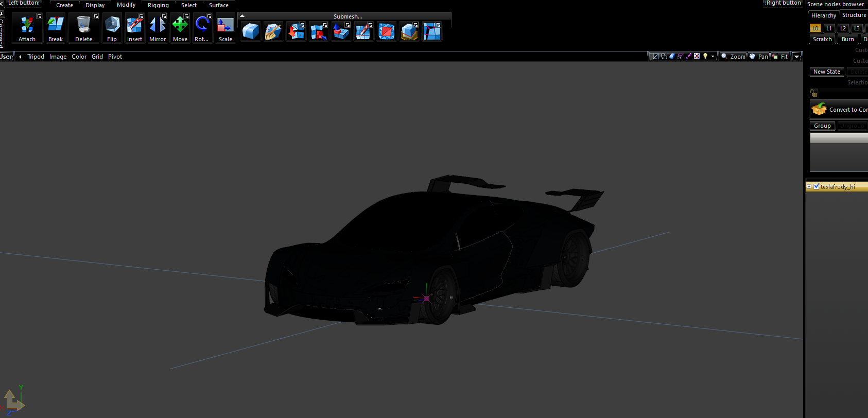Screen dimensions: 868x418
Task: Click the magnifier Zoom viewport tool
Action: pyautogui.click(x=733, y=57)
